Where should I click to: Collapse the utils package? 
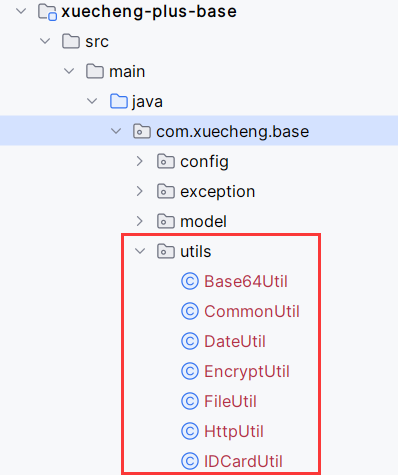tap(140, 251)
